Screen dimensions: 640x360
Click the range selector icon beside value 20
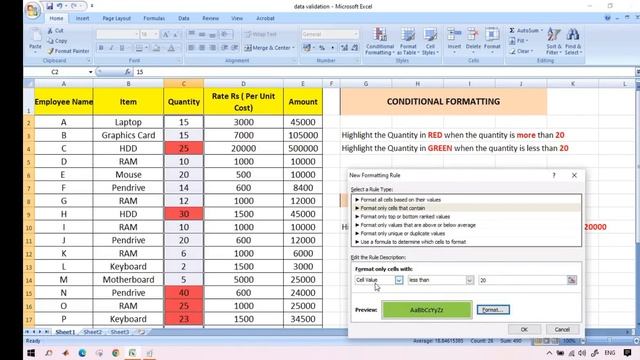point(572,280)
